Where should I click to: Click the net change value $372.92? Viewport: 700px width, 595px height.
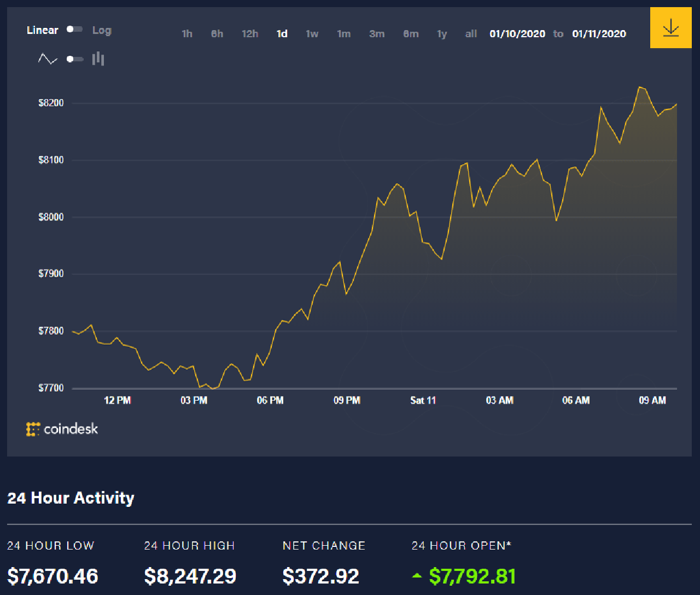[321, 576]
